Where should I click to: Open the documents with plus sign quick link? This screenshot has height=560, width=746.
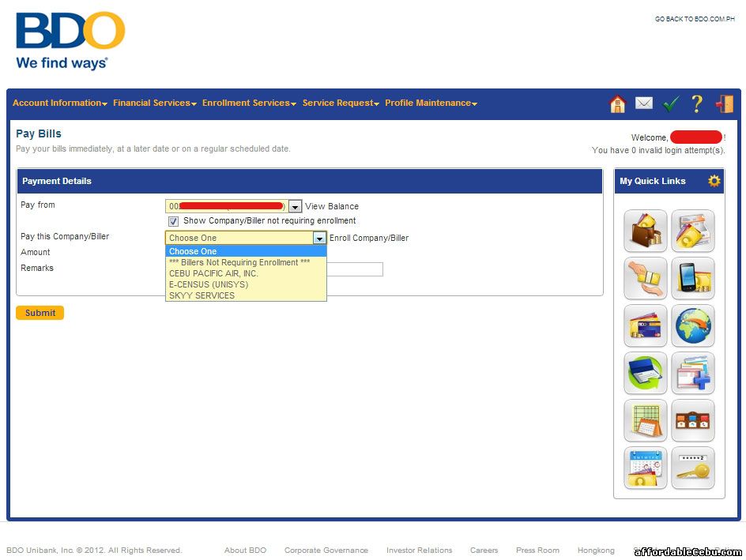click(x=693, y=373)
